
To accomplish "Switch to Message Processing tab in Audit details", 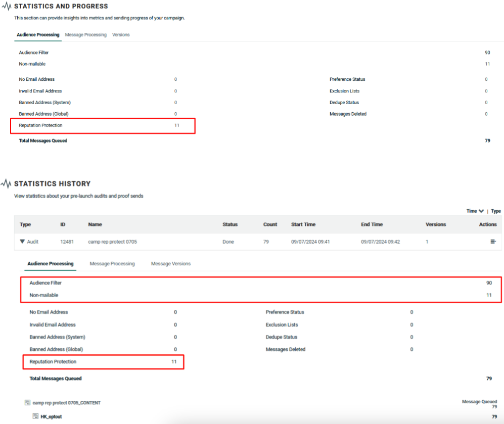I will coord(112,264).
